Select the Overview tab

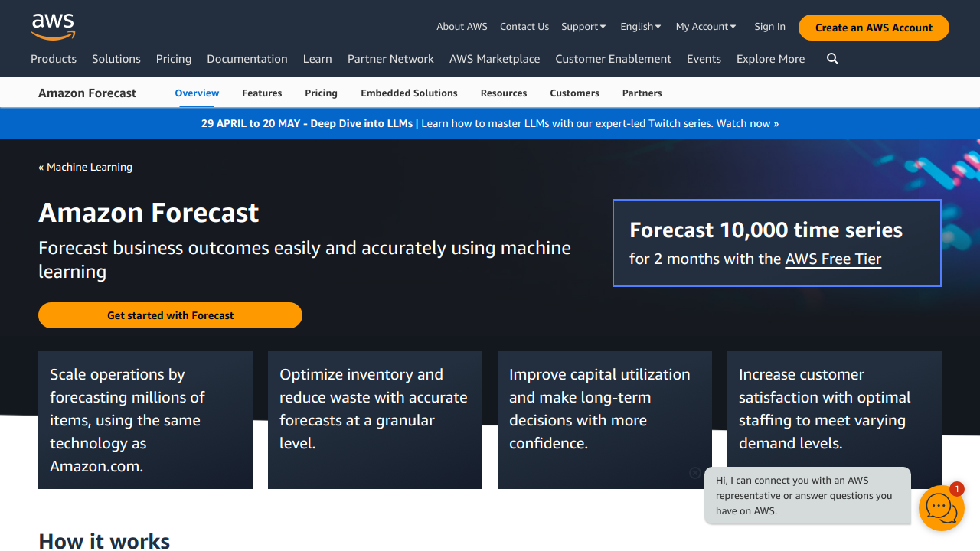tap(197, 93)
